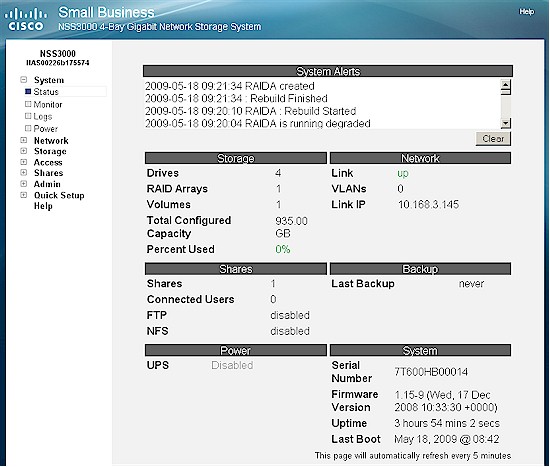Click the Logs page square icon

click(x=28, y=116)
